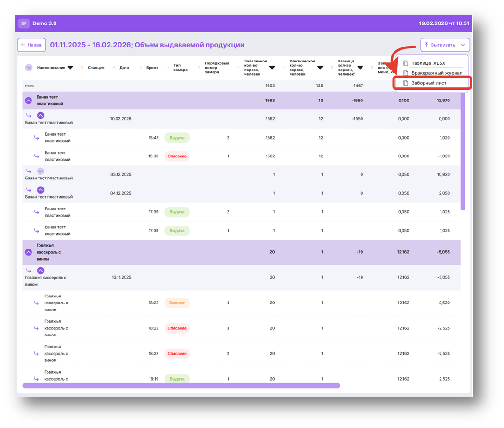Click the Время column header
Image resolution: width=504 pixels, height=428 pixels.
click(152, 68)
